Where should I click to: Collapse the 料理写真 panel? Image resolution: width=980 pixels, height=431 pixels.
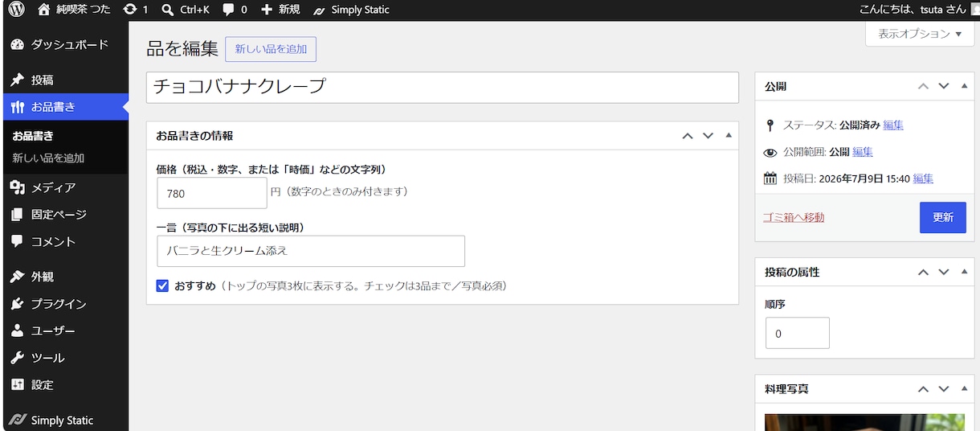click(964, 388)
